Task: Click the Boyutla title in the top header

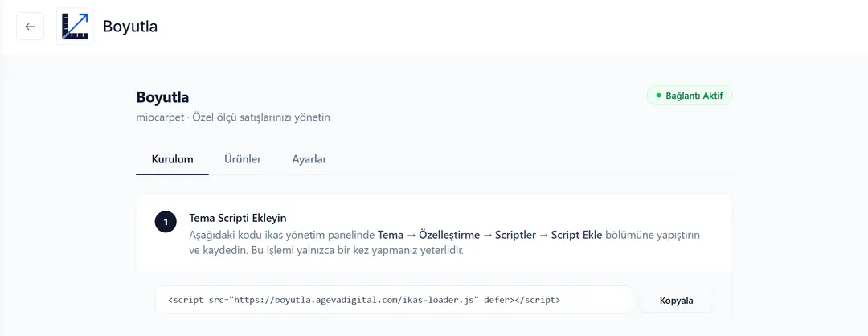Action: (130, 27)
